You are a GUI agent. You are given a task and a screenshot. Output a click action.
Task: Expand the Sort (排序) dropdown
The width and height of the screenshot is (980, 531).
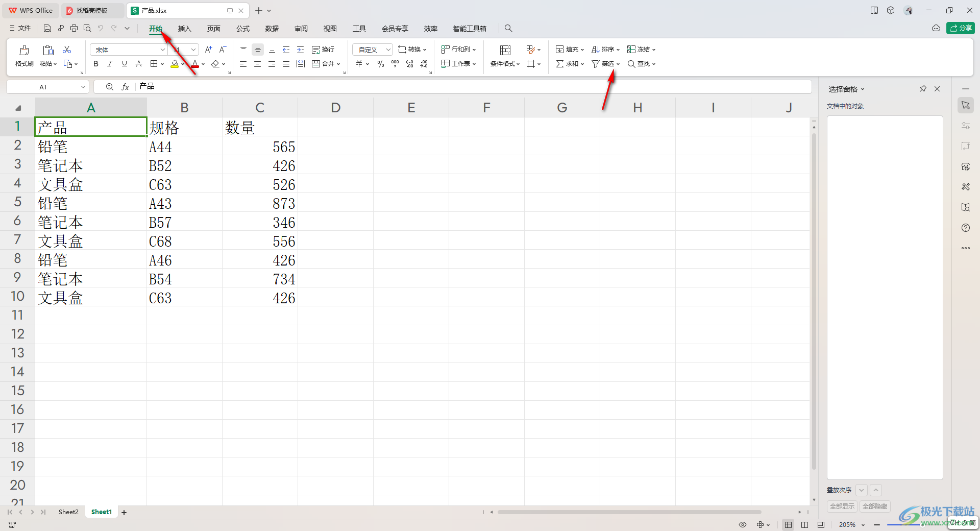point(618,50)
